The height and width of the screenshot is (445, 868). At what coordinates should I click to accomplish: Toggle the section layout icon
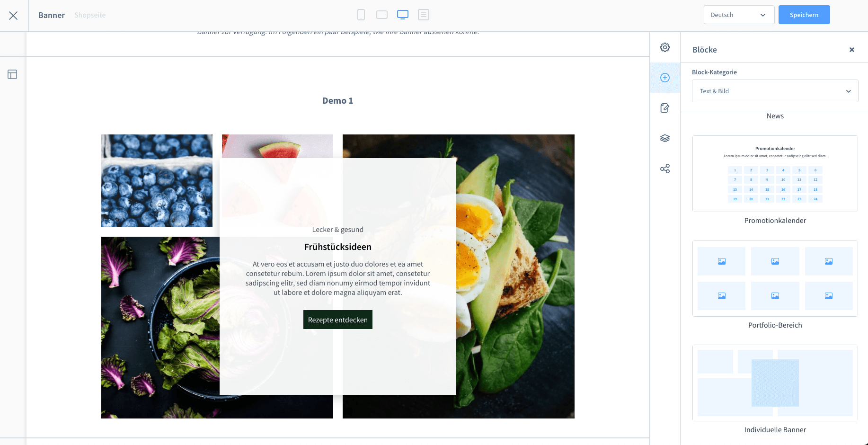point(12,74)
